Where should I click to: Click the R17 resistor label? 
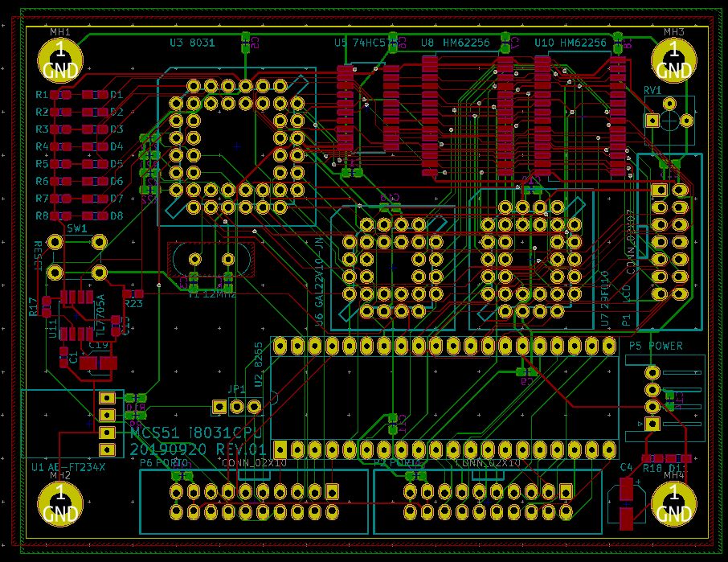34,307
